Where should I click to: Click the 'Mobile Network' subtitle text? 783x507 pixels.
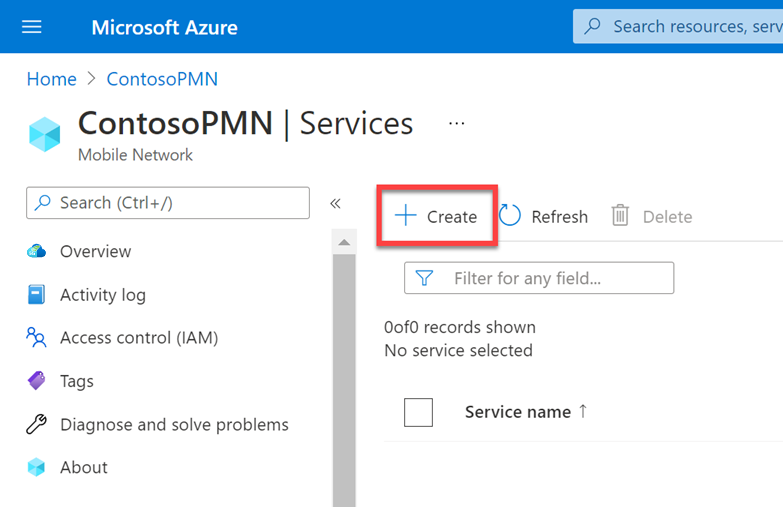[135, 155]
